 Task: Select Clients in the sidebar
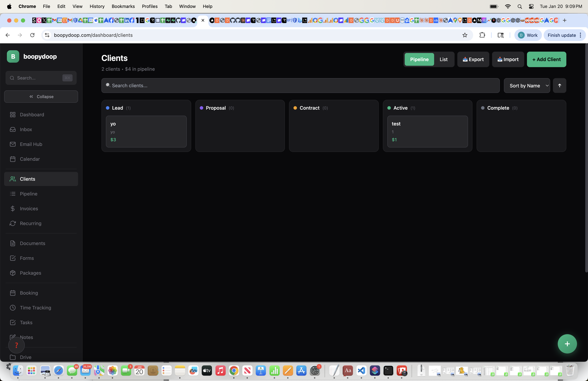[x=27, y=179]
